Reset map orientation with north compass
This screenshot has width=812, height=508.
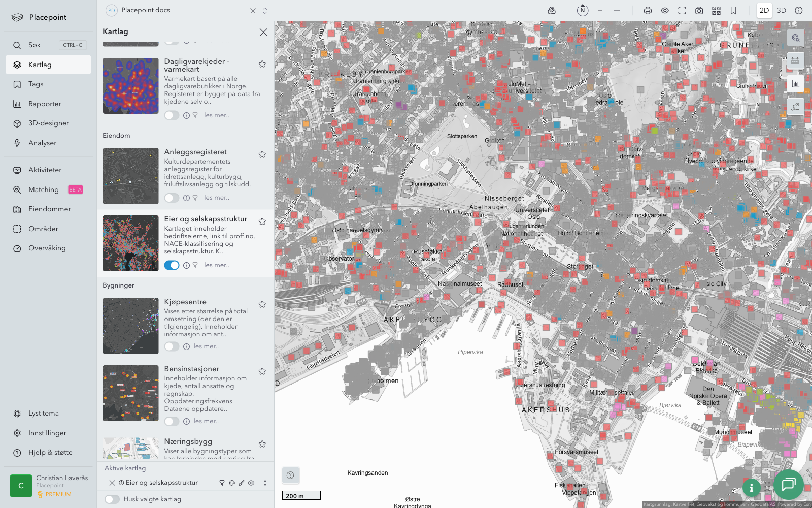pyautogui.click(x=583, y=11)
